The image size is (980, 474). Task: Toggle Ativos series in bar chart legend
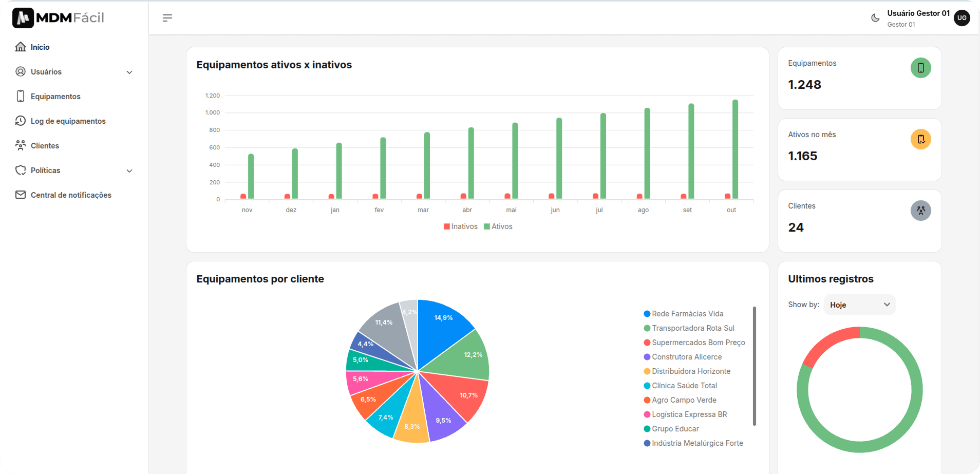(x=498, y=226)
